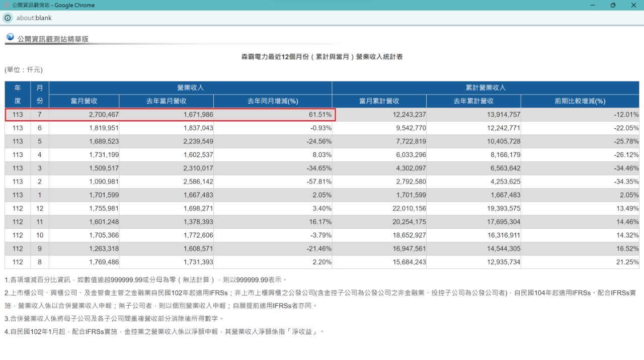Click the site information icon in address bar
Image resolution: width=644 pixels, height=360 pixels.
click(8, 18)
